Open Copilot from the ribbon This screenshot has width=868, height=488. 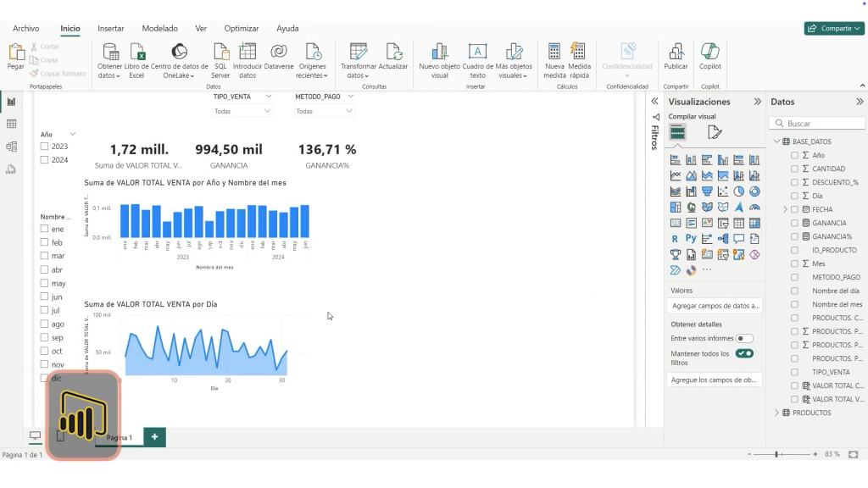[709, 53]
